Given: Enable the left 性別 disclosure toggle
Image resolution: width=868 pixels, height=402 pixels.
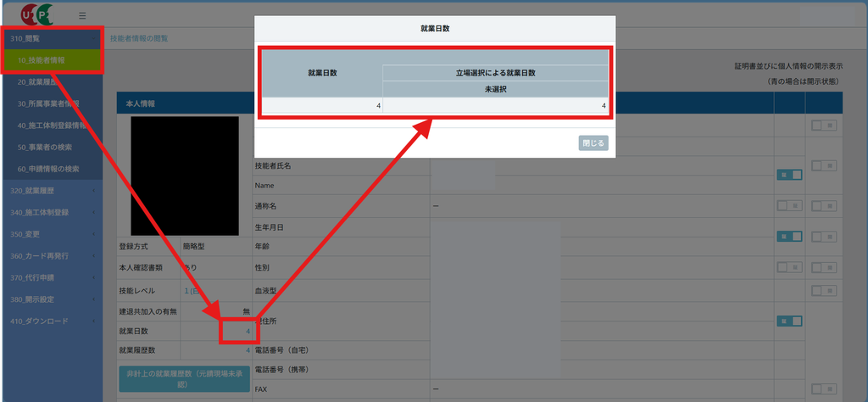Looking at the screenshot, I should click(789, 267).
